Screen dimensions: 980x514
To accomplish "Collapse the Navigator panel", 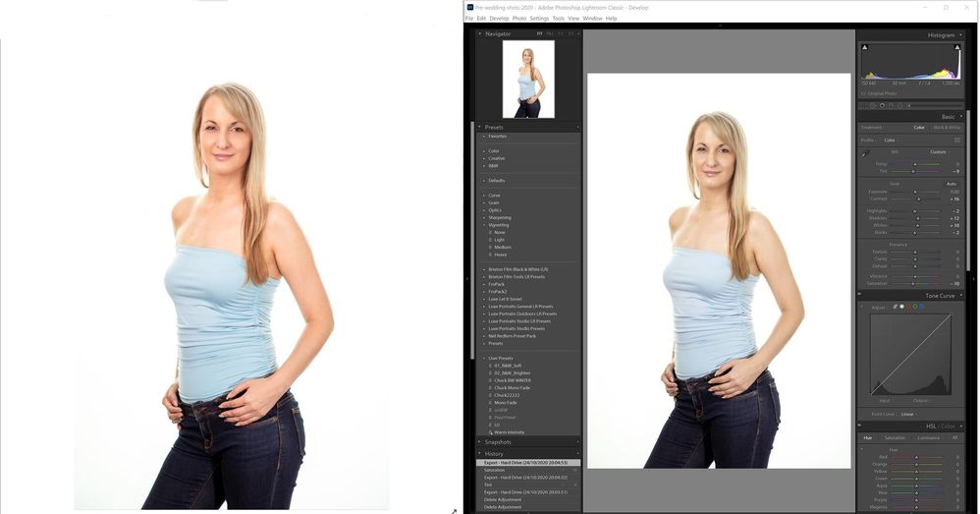I will (480, 33).
